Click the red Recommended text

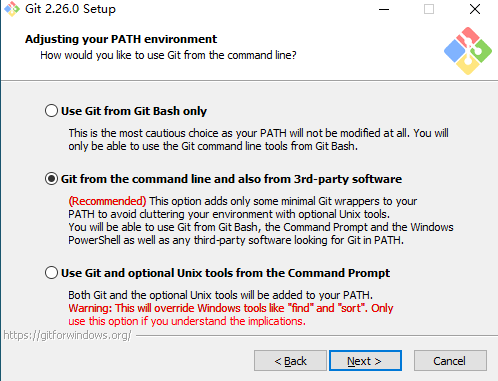click(x=107, y=201)
